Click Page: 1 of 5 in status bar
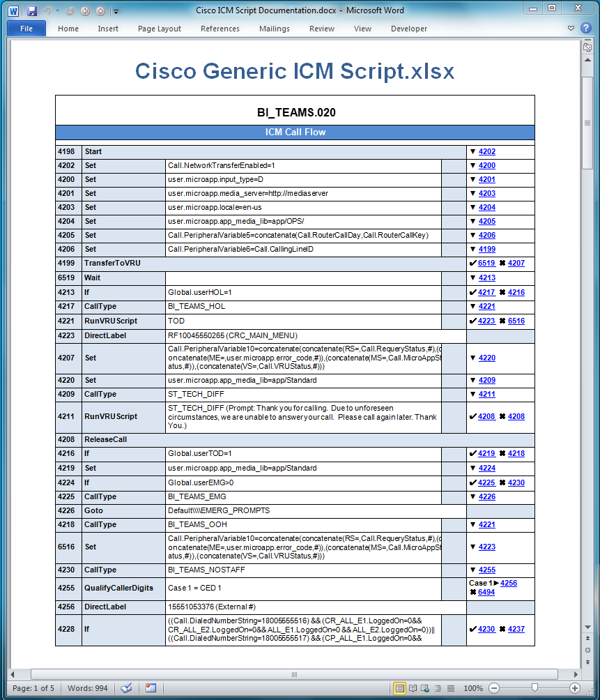 33,688
